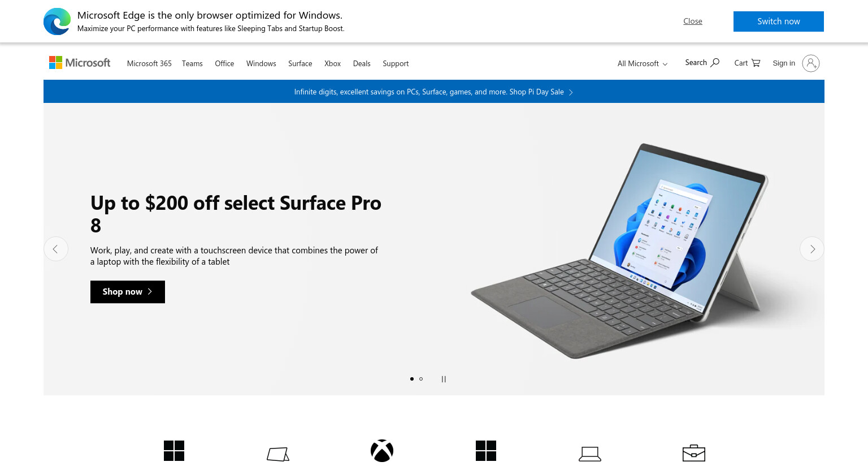Open the Deals navigation item
Screen dimensions: 868x466
point(362,63)
